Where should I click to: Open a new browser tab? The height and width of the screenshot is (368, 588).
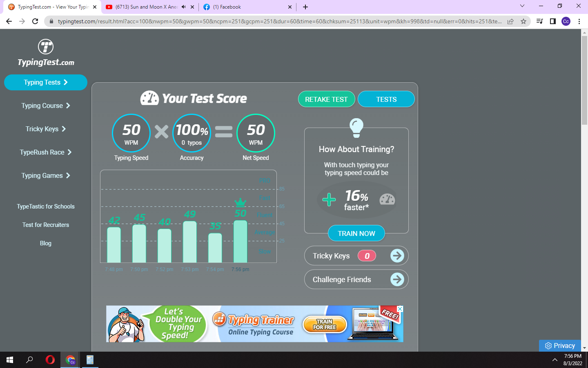pyautogui.click(x=305, y=7)
